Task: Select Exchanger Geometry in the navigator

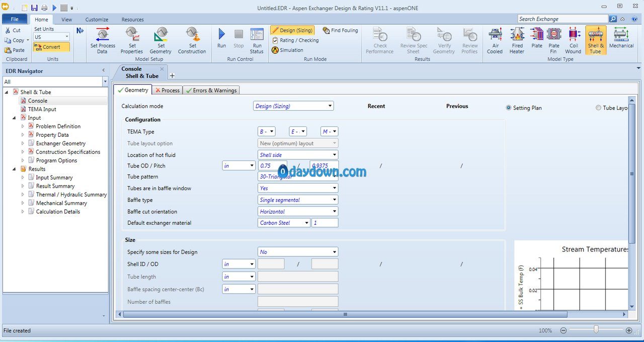Action: point(61,143)
